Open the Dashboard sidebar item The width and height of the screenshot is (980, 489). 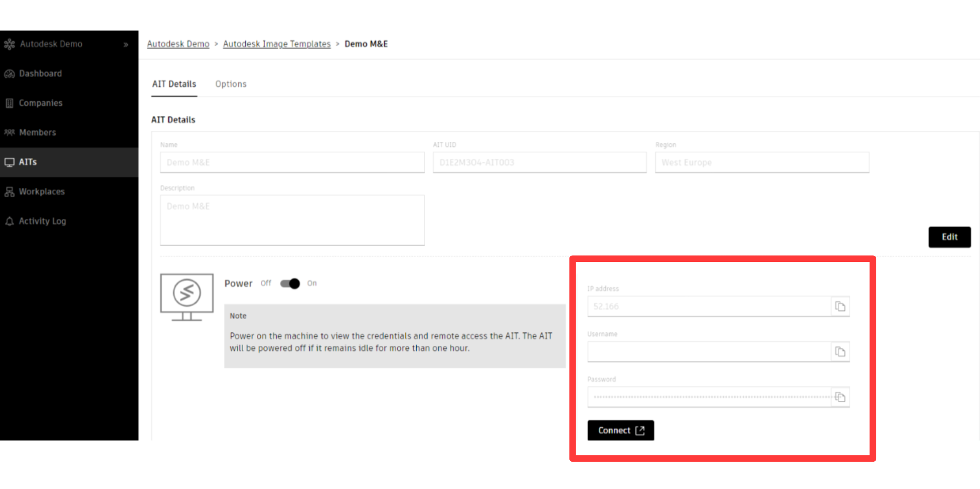coord(69,74)
